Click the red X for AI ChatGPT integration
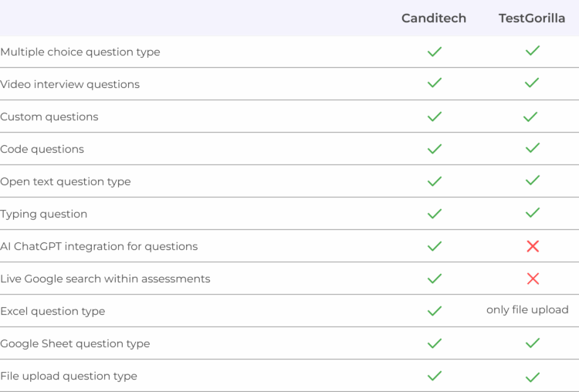This screenshot has width=579, height=392. [533, 246]
